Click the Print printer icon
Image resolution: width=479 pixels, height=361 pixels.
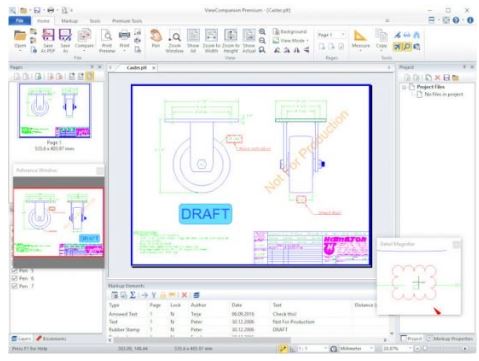(124, 35)
